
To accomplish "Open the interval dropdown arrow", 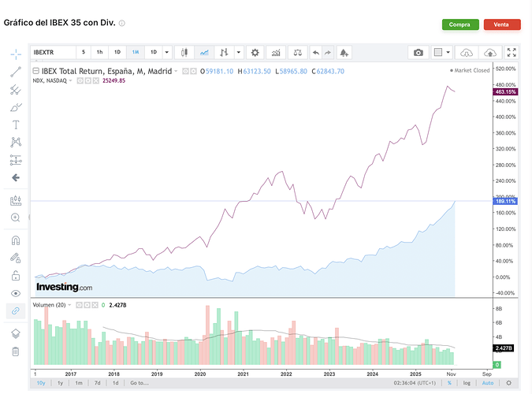I will click(x=167, y=52).
